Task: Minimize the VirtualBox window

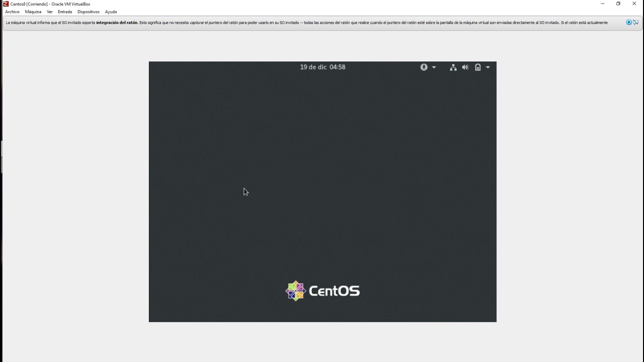Action: click(x=603, y=4)
